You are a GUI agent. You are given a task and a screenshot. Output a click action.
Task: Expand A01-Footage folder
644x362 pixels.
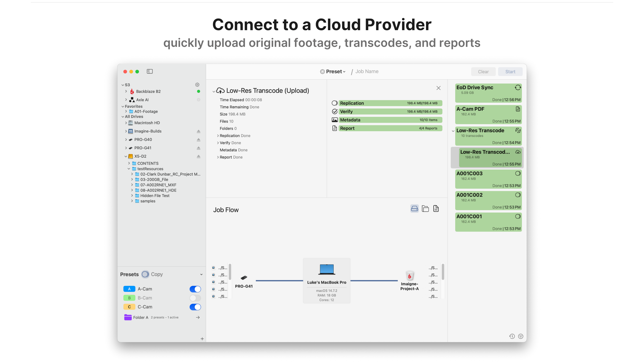tap(126, 111)
